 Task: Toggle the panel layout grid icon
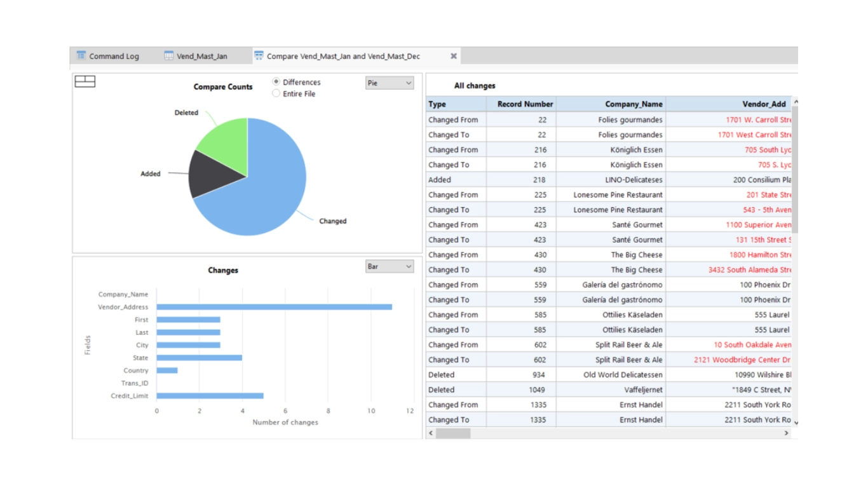click(x=85, y=81)
